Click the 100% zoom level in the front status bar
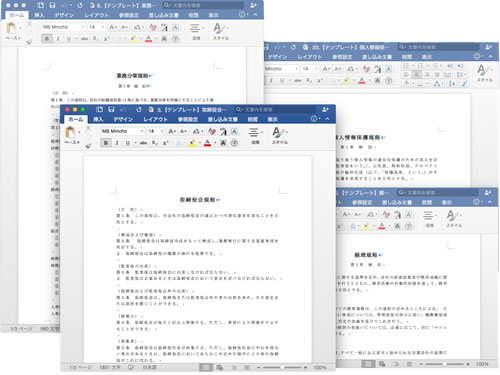This screenshot has height=375, width=500. click(319, 367)
